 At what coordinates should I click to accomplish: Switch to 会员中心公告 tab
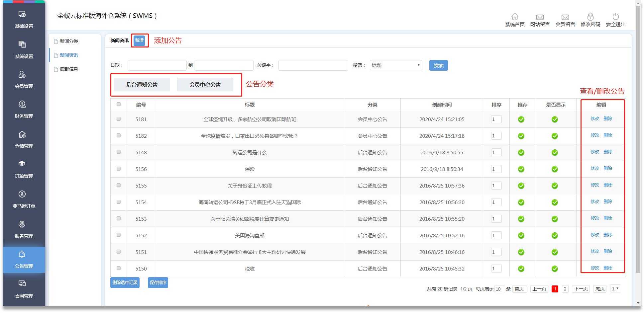pyautogui.click(x=205, y=85)
